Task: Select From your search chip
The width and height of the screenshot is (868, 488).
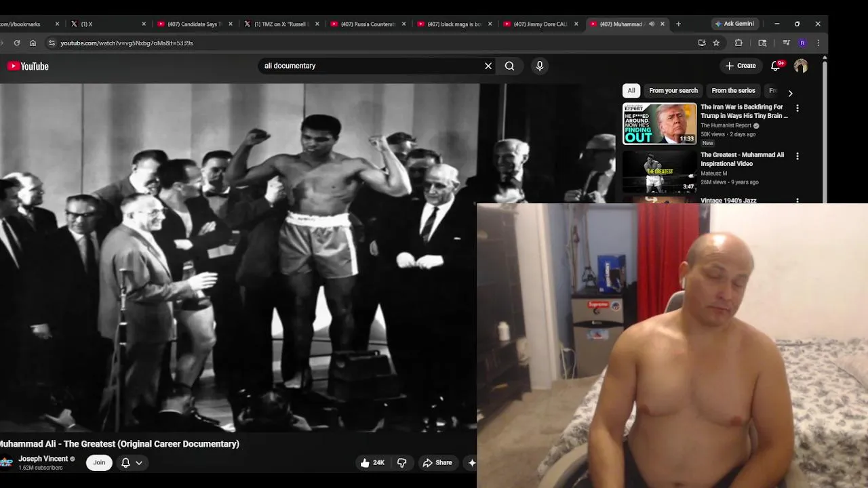Action: coord(673,91)
